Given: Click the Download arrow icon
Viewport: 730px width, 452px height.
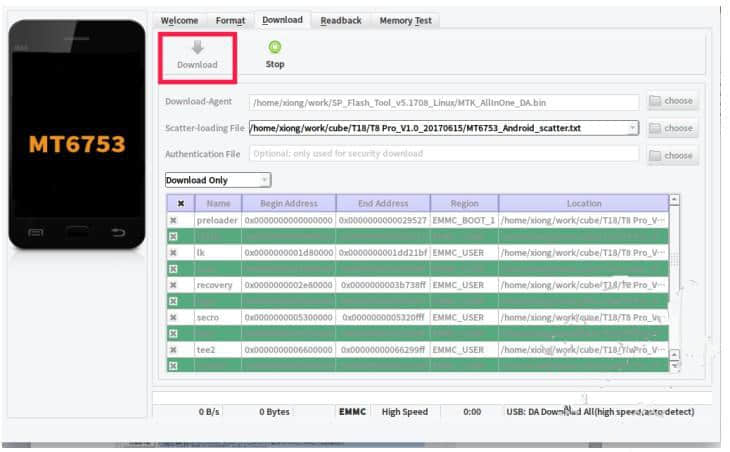Looking at the screenshot, I should click(197, 46).
